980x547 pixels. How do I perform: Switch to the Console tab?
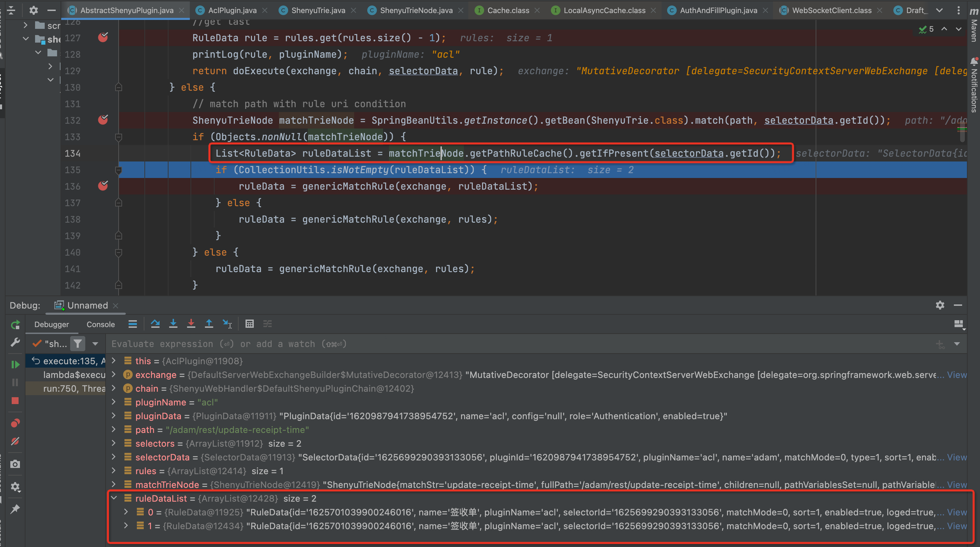coord(100,324)
